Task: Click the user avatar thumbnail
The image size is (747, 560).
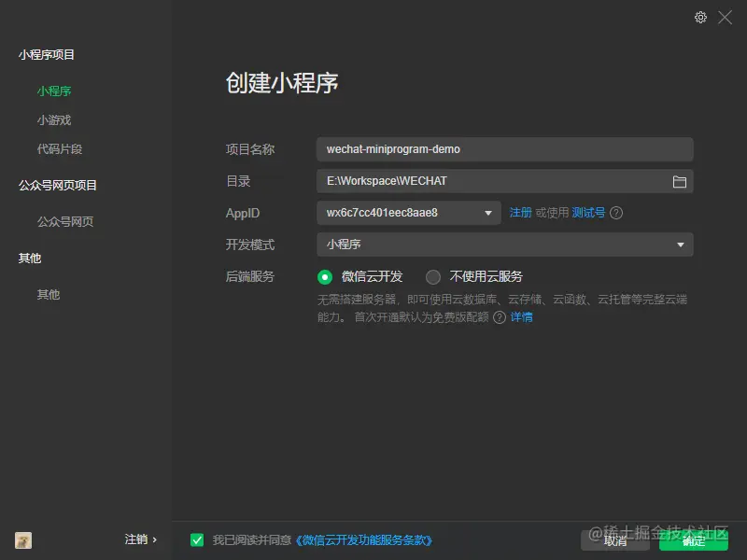Action: (23, 540)
